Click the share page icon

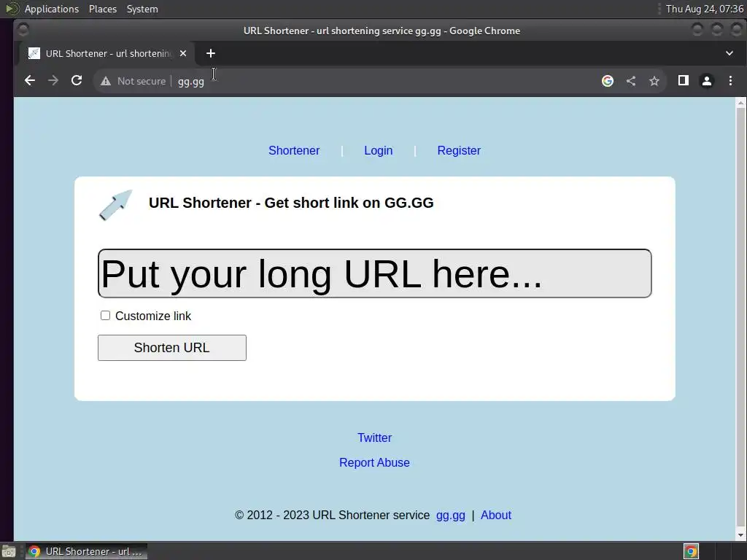631,81
